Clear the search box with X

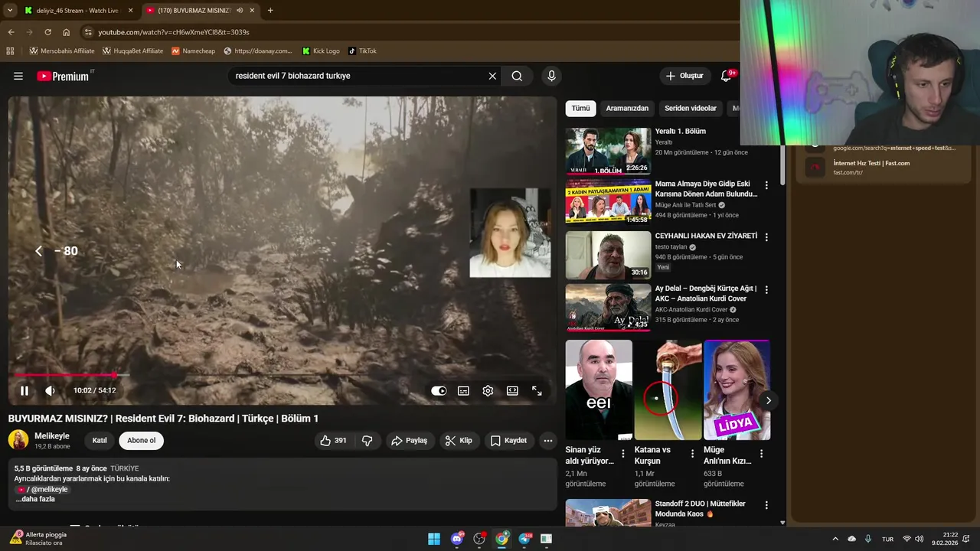click(x=492, y=76)
